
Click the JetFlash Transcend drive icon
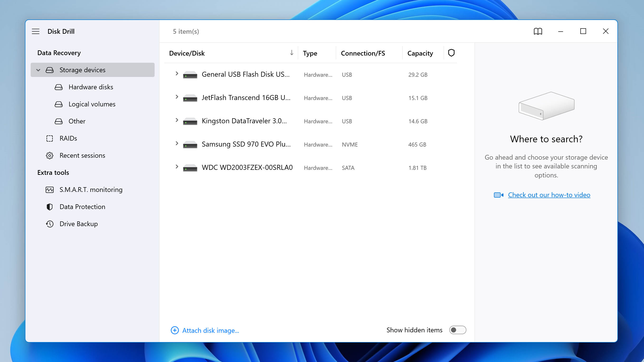pos(190,98)
